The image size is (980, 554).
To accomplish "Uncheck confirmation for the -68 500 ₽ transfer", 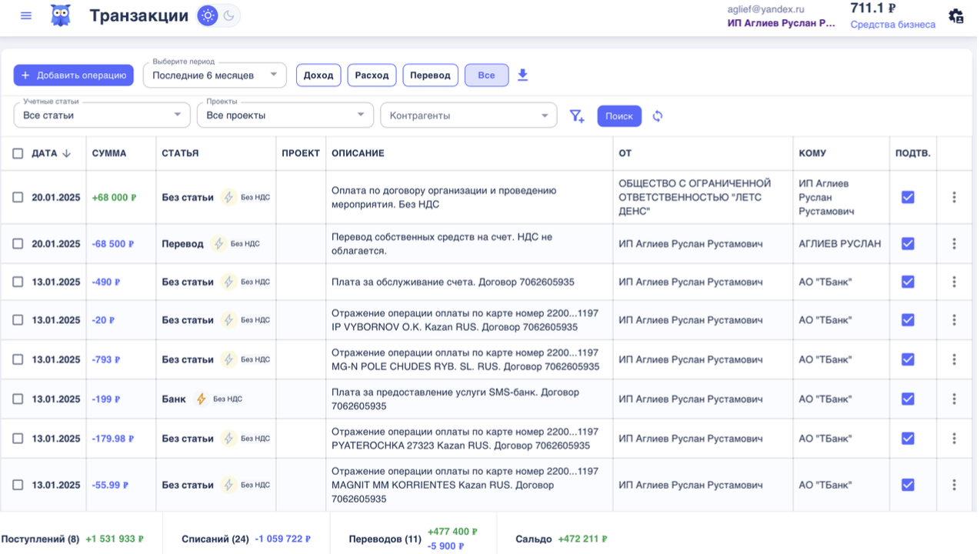I will point(908,244).
